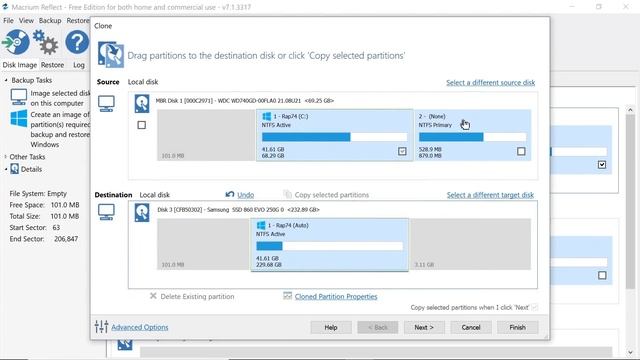This screenshot has width=640, height=360.
Task: Click the Macrium Reflect title bar app icon
Action: pyautogui.click(x=5, y=7)
